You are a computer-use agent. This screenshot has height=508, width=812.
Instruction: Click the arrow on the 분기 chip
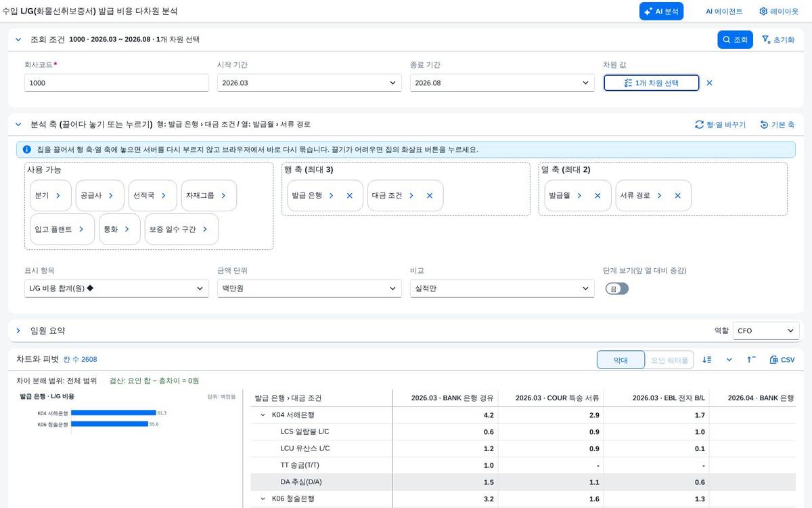pos(58,195)
